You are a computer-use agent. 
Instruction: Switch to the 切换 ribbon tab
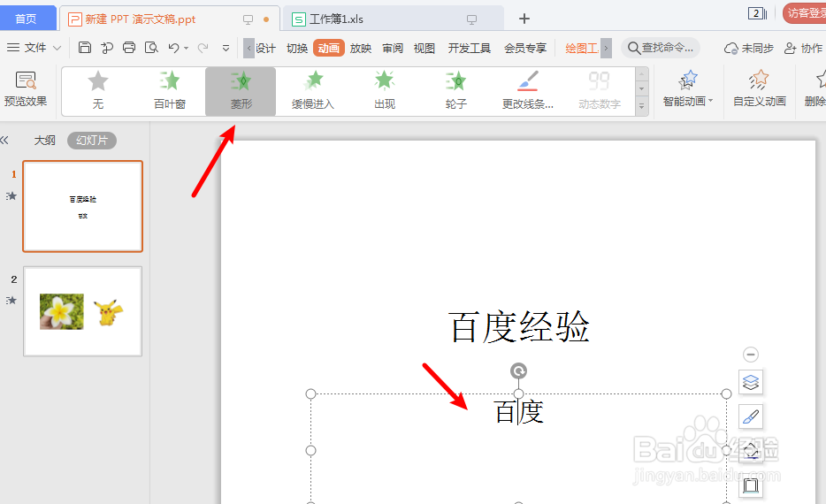(297, 48)
